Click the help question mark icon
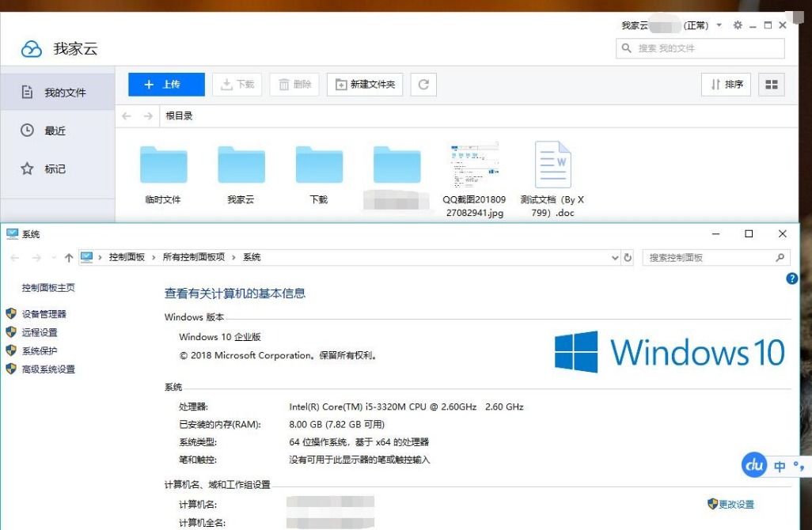Screen dimensions: 812x530 [x=792, y=277]
